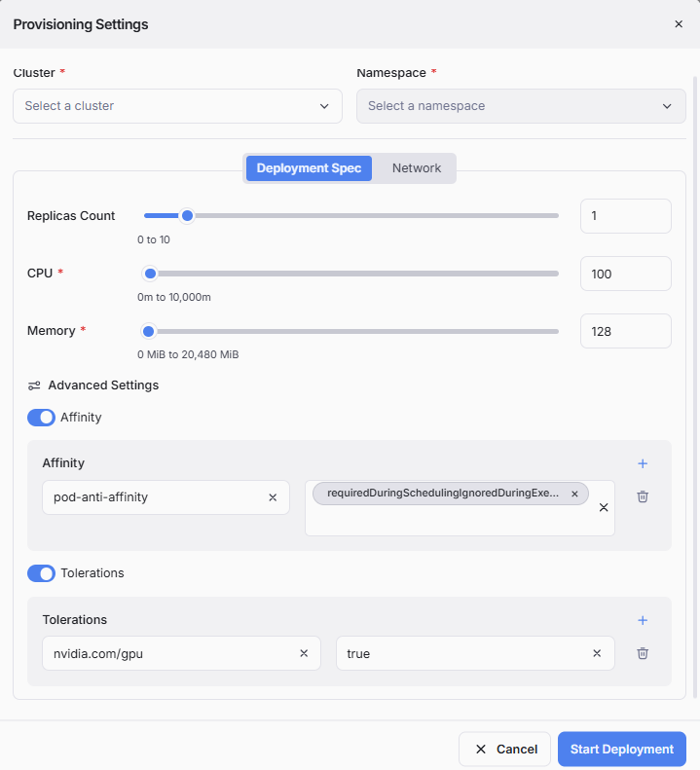Screen dimensions: 700x770
Task: Remove the requiredDuringSchedulingIgnoredDuringExe... chip
Action: pyautogui.click(x=574, y=494)
